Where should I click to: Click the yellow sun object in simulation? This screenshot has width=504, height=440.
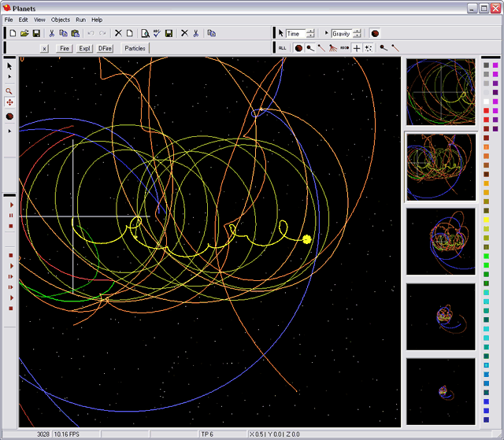[x=307, y=239]
